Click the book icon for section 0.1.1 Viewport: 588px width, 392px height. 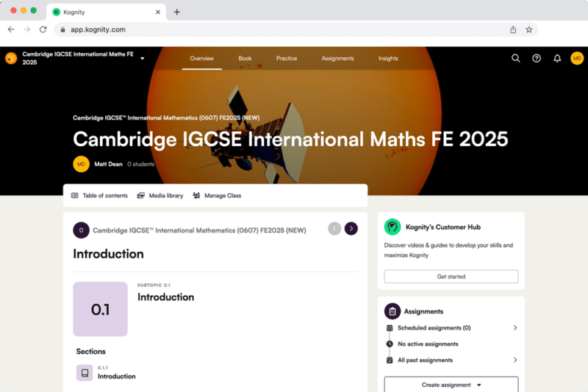click(85, 373)
